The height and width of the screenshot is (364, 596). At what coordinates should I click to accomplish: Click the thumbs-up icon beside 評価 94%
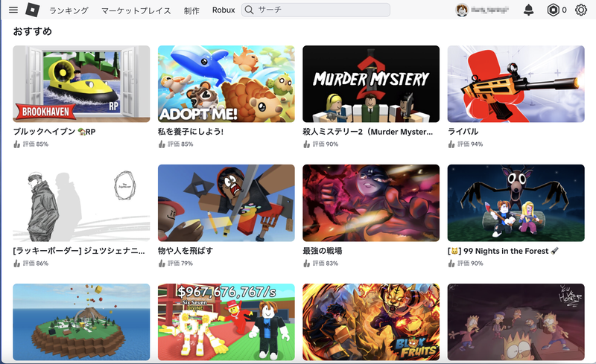tap(451, 144)
